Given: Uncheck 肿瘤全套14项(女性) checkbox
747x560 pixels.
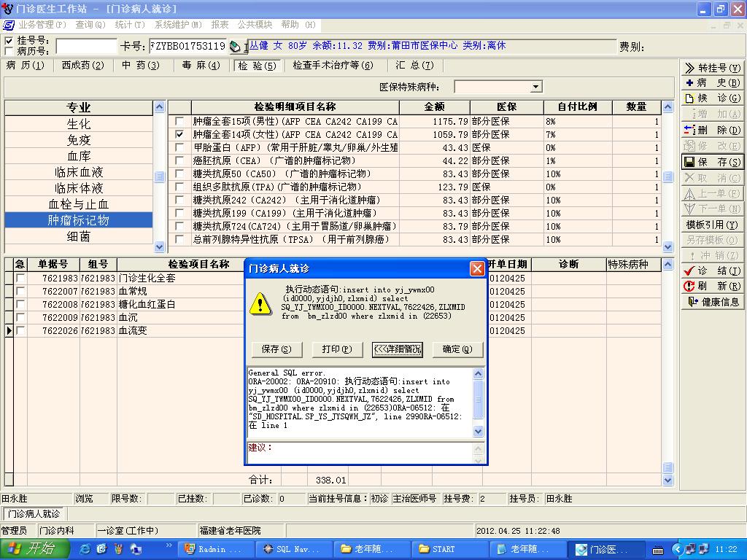Looking at the screenshot, I should point(179,135).
